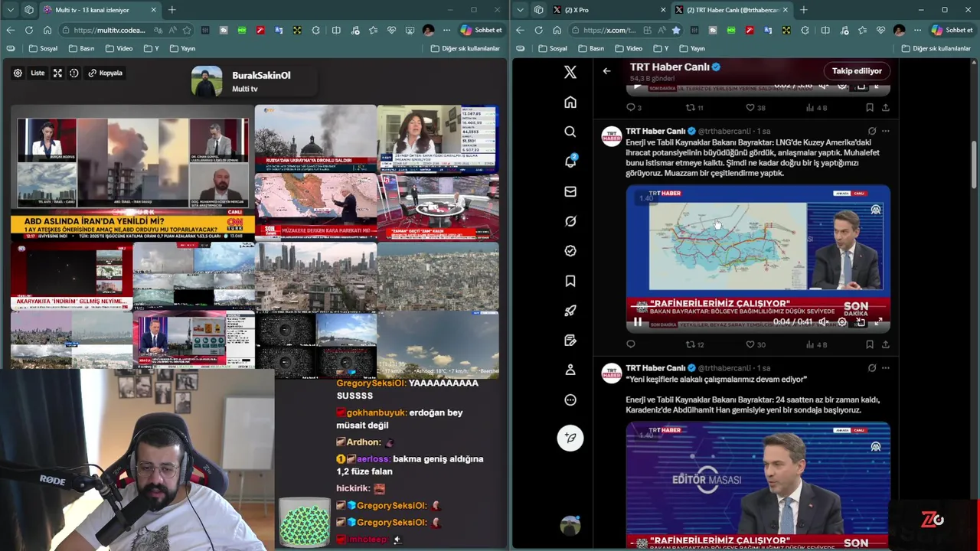Go back with TRT Haber Canlı header arrow

click(606, 71)
